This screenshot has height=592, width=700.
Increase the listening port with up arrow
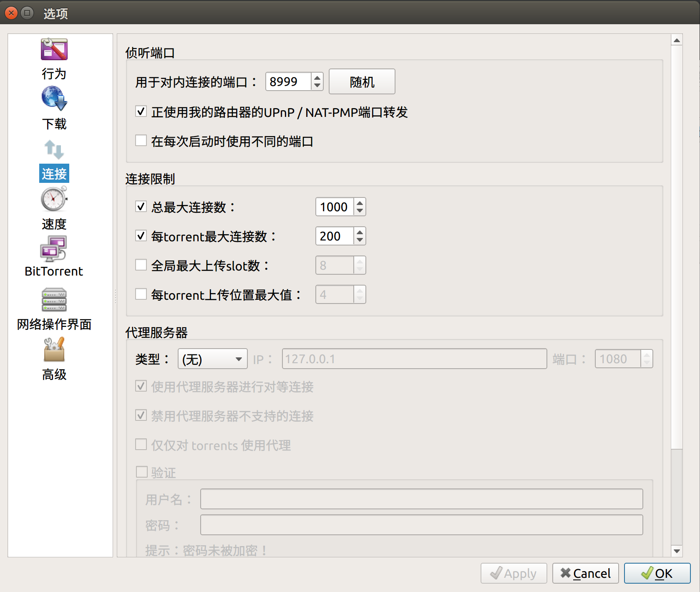pos(317,78)
